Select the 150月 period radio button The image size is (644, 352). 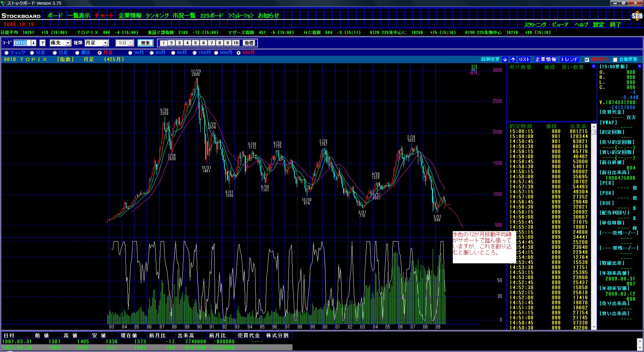pos(195,53)
